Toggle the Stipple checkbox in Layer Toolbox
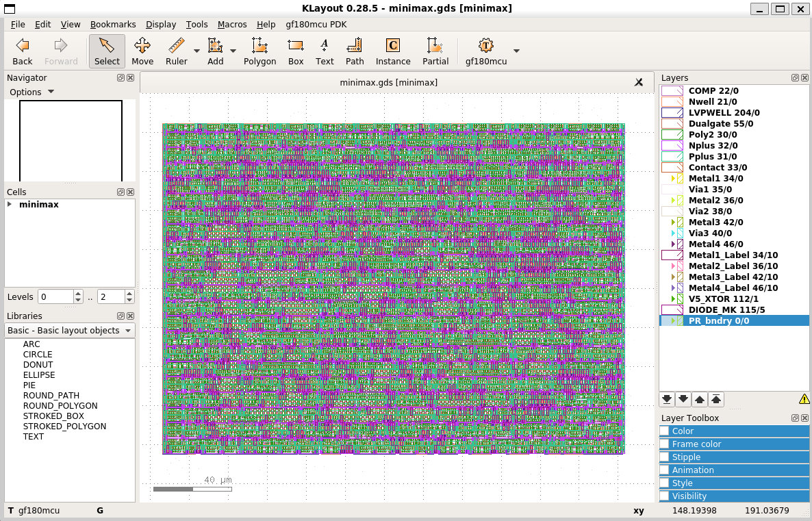 point(665,457)
